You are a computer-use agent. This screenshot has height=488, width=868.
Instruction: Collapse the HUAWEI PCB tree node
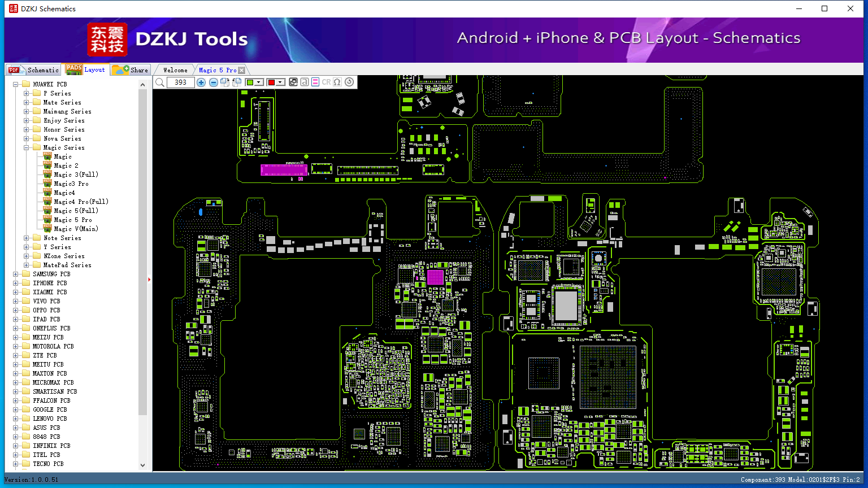[x=16, y=84]
